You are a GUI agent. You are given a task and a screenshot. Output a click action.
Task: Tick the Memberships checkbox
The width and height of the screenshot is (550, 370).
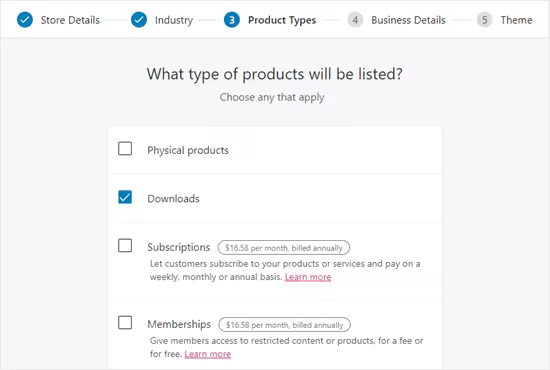click(125, 323)
